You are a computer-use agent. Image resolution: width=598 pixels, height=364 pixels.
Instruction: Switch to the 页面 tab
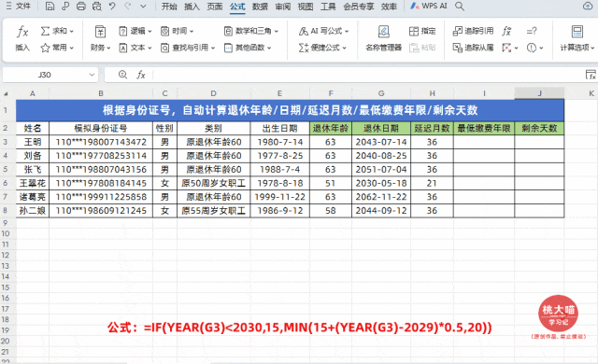click(x=215, y=7)
